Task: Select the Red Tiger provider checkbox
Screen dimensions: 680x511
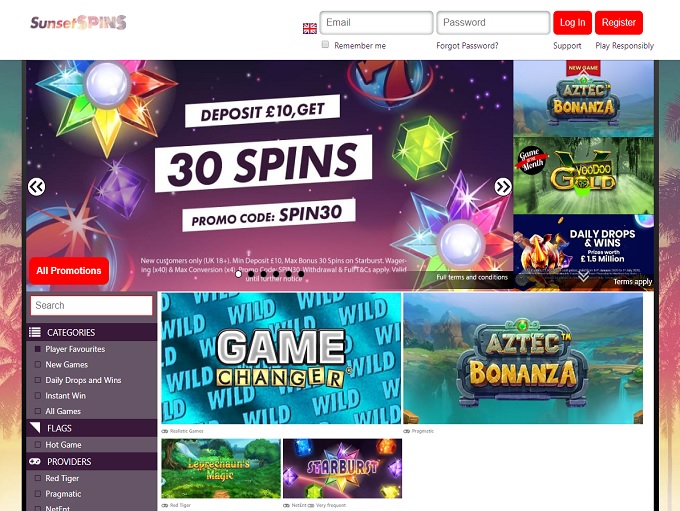Action: point(38,478)
